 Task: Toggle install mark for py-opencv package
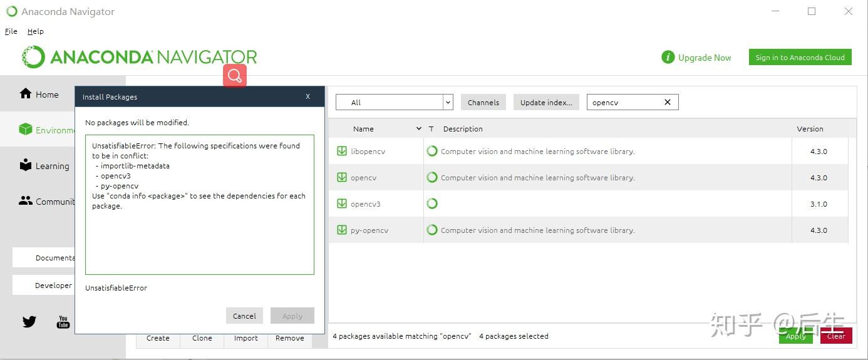coord(342,230)
